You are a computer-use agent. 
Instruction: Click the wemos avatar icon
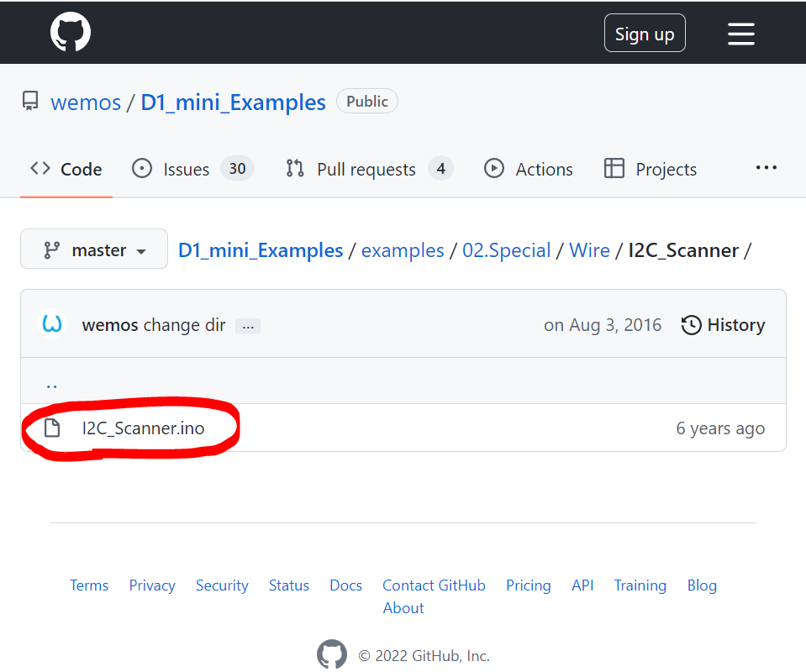[x=52, y=325]
